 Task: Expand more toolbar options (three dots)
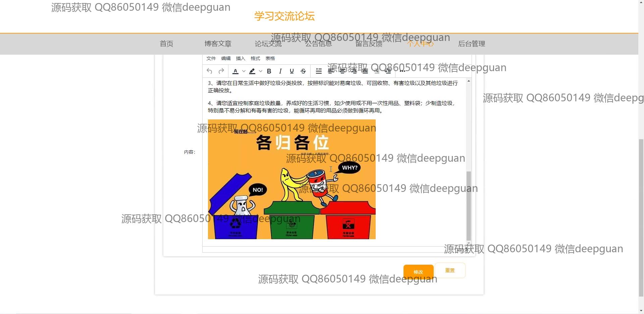402,71
